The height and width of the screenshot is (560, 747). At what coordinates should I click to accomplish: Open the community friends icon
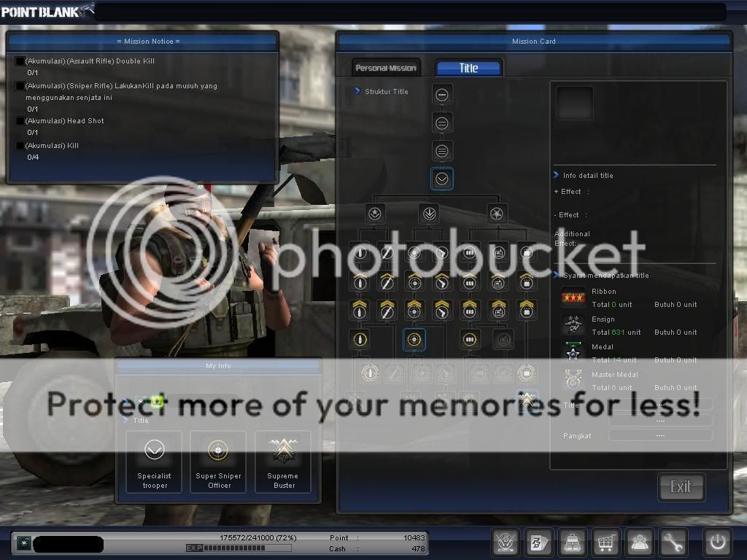pos(639,542)
